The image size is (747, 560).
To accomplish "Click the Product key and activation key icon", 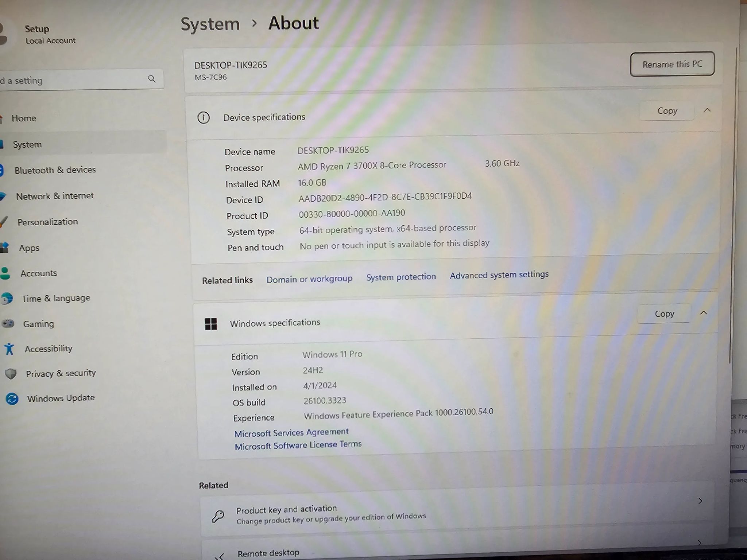I will (218, 516).
